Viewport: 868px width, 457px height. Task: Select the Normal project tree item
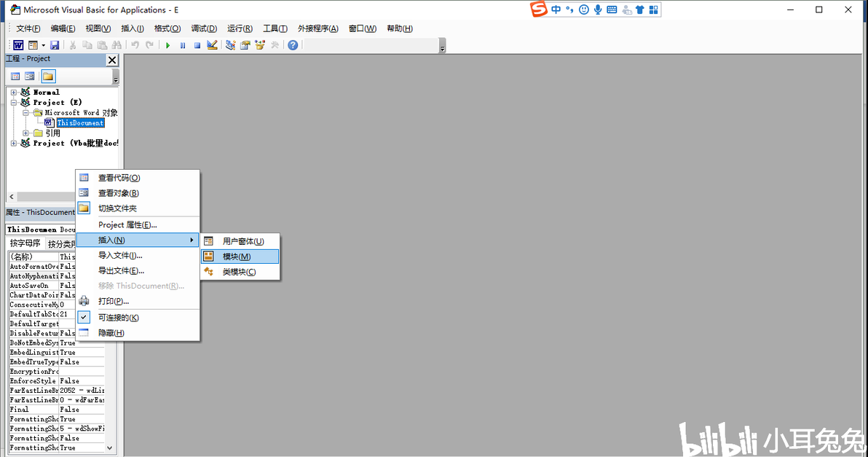coord(47,93)
